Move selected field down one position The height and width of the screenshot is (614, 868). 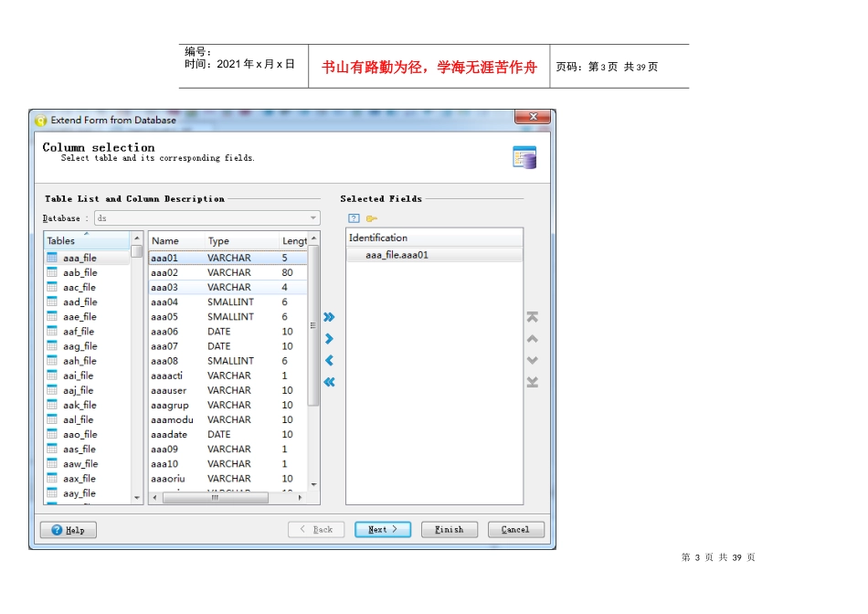pos(532,360)
